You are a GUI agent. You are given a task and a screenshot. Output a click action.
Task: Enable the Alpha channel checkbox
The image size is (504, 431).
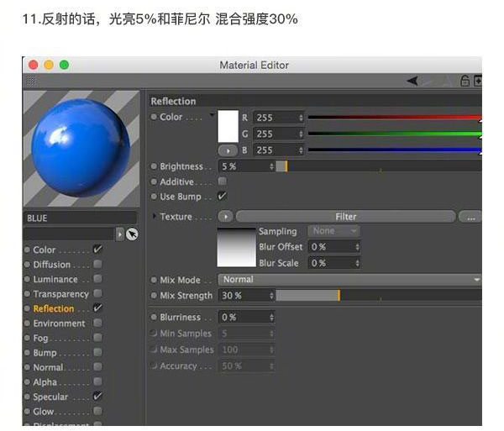click(x=97, y=381)
